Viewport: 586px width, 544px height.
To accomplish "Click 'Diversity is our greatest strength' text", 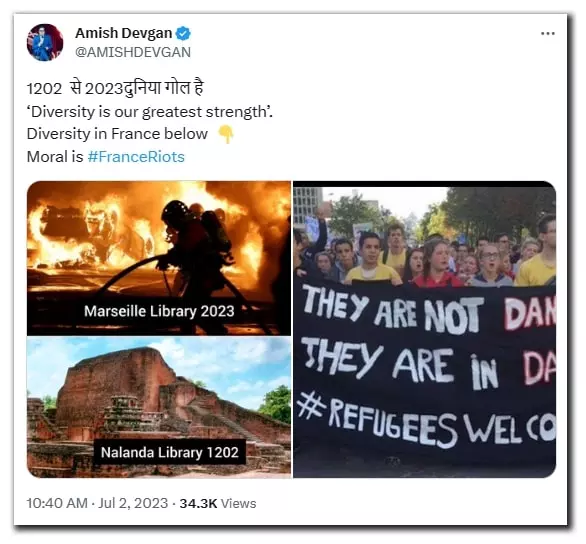I will pos(149,112).
